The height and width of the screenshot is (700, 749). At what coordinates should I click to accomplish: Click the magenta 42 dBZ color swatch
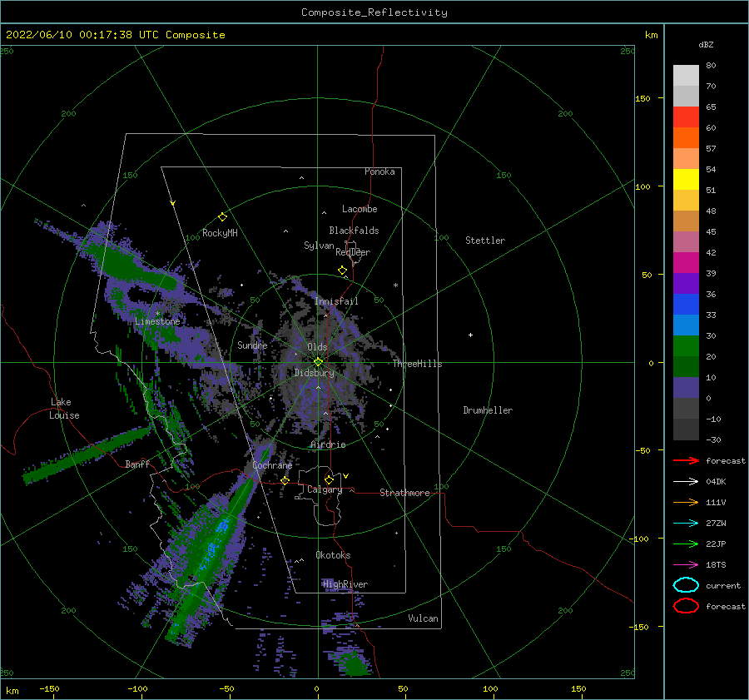tap(686, 263)
